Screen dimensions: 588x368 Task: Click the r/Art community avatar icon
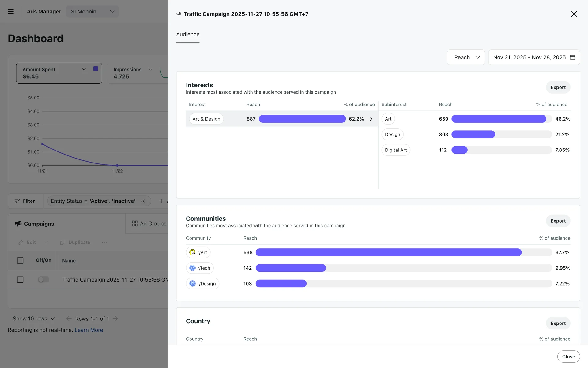192,252
